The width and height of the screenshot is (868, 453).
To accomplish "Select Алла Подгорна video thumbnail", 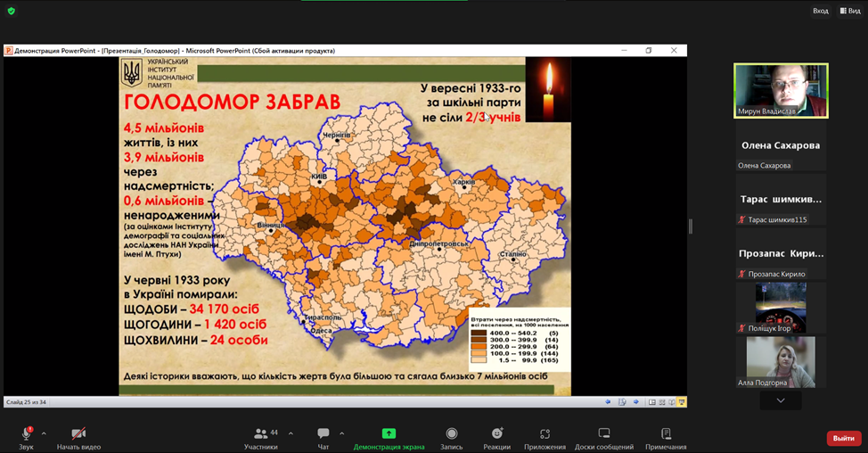I will click(781, 362).
